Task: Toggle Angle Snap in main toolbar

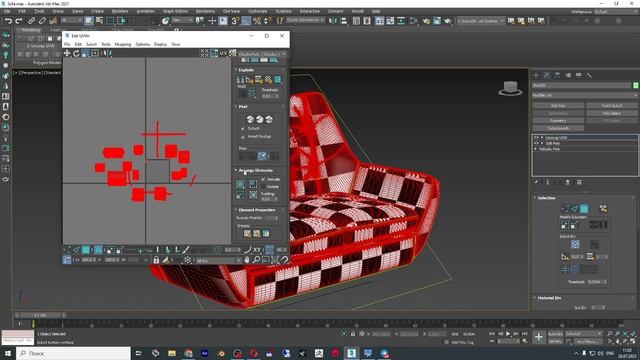Action: [246, 20]
